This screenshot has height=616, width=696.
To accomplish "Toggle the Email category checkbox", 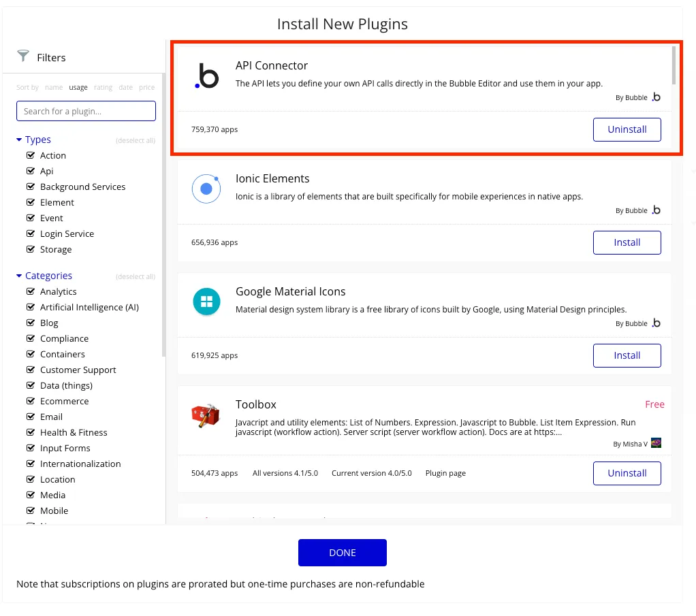I will pos(31,417).
